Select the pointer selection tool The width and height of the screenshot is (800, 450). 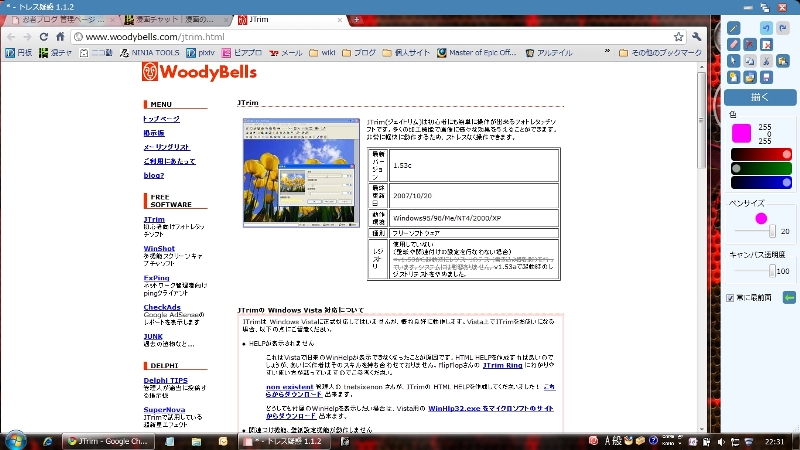[734, 61]
